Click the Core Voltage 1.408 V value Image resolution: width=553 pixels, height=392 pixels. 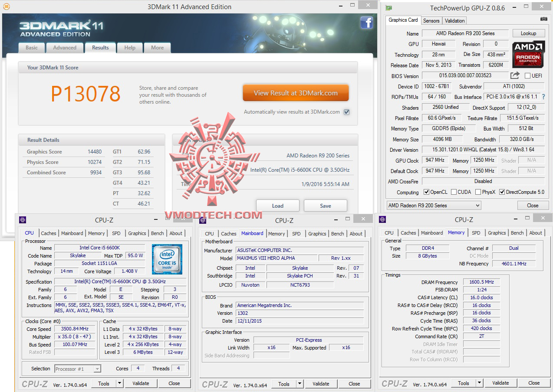130,271
